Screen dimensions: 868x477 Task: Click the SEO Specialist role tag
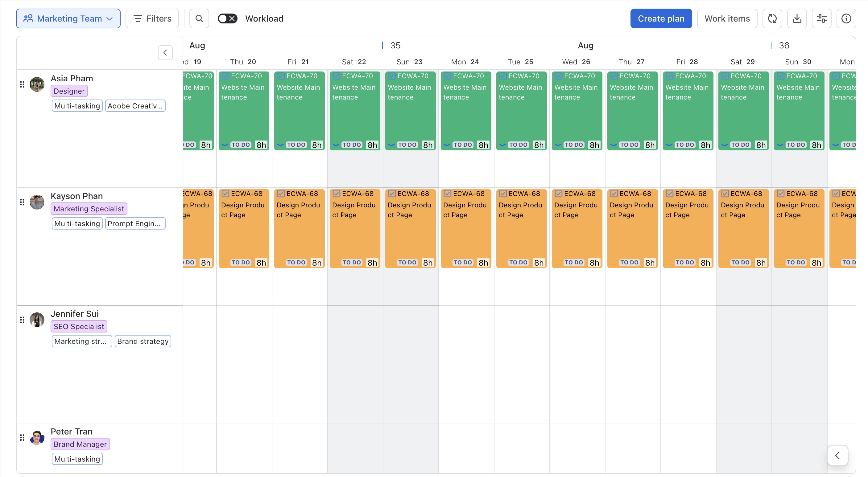(79, 326)
